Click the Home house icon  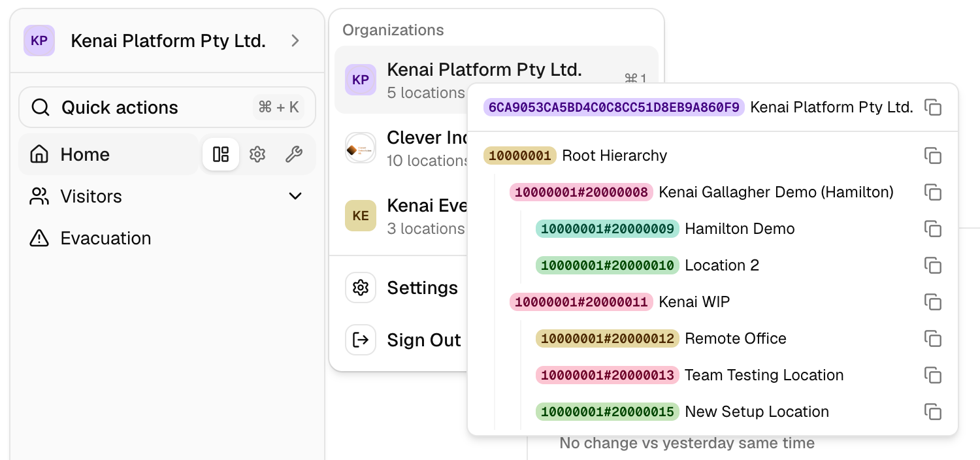pos(40,155)
